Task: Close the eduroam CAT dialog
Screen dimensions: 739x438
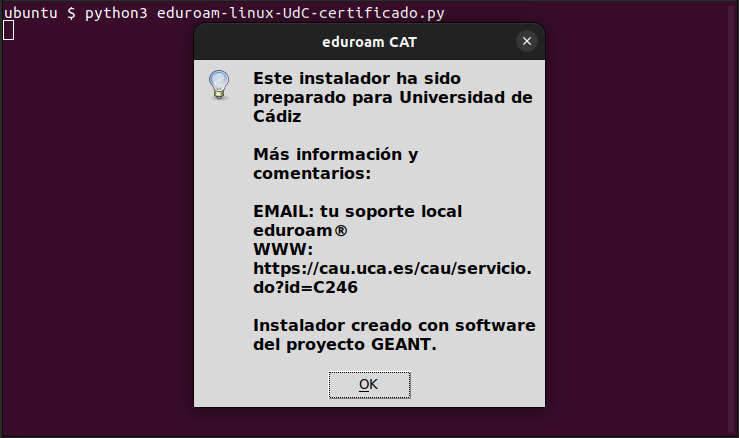Action: [x=527, y=42]
